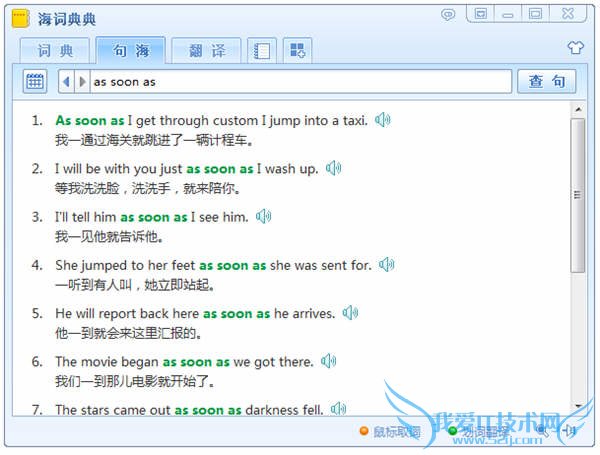Minimize the 海词典典 window

(507, 14)
